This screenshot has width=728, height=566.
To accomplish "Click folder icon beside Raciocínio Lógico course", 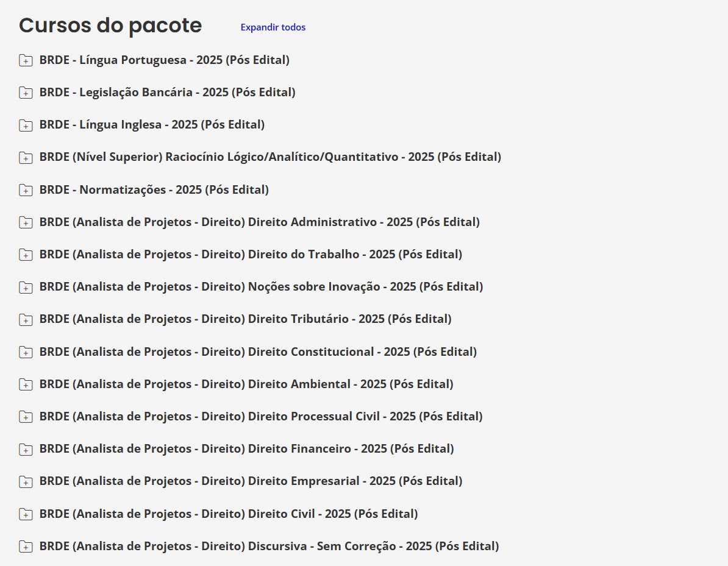I will [x=26, y=158].
